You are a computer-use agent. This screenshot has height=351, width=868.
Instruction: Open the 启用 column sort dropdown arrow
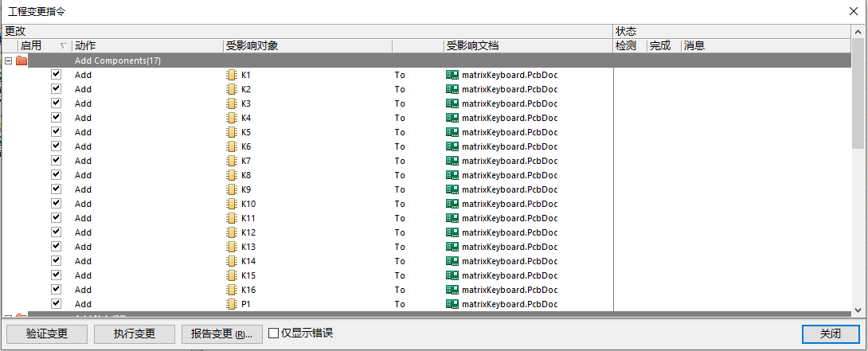64,46
